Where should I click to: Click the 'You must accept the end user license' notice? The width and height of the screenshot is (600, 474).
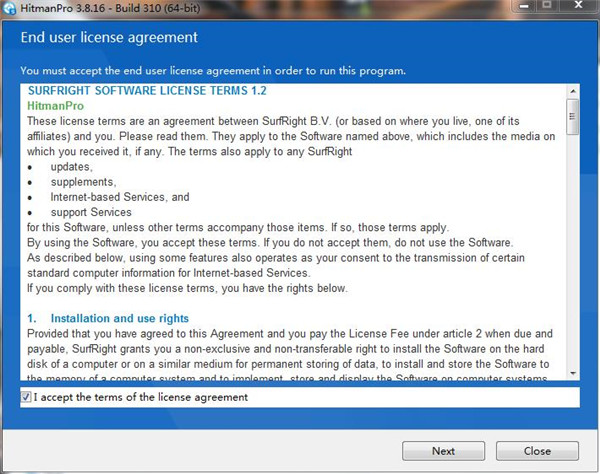tap(213, 71)
